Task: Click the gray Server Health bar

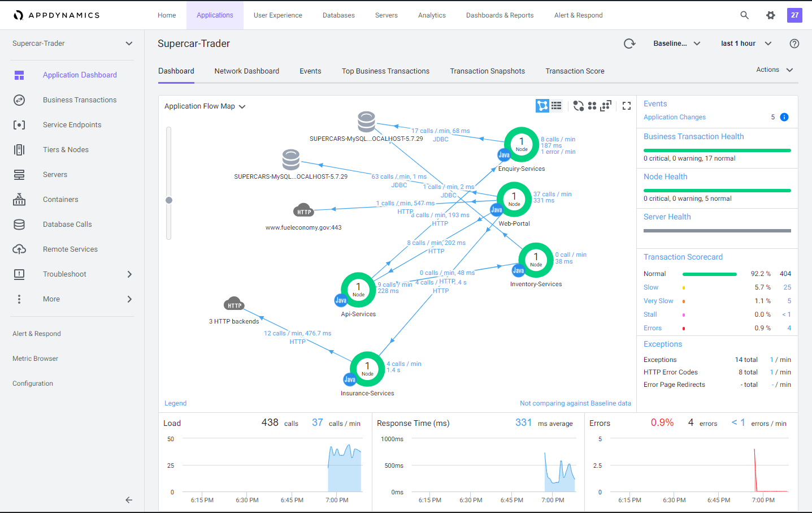Action: (717, 231)
